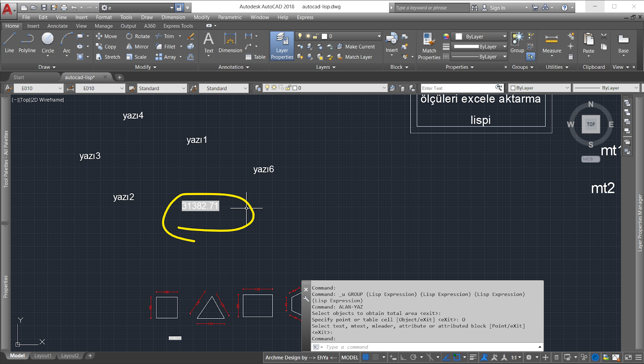Click the viewport [Top] view control label

tap(24, 100)
